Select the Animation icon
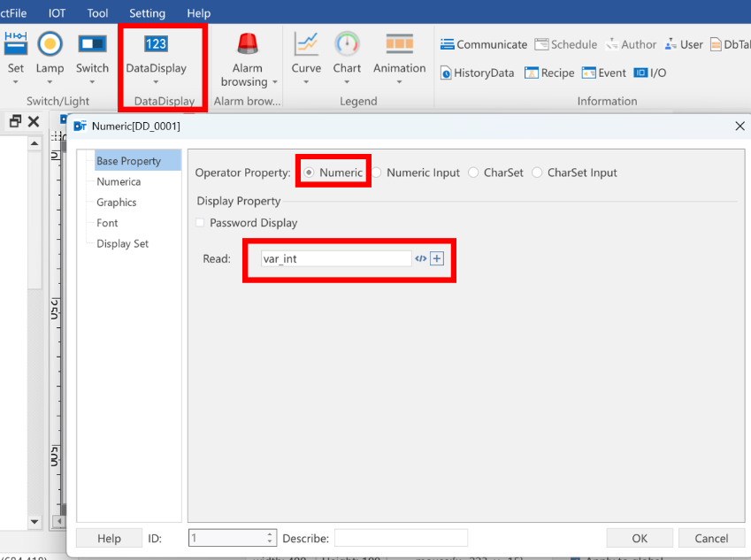This screenshot has width=751, height=560. 400,44
